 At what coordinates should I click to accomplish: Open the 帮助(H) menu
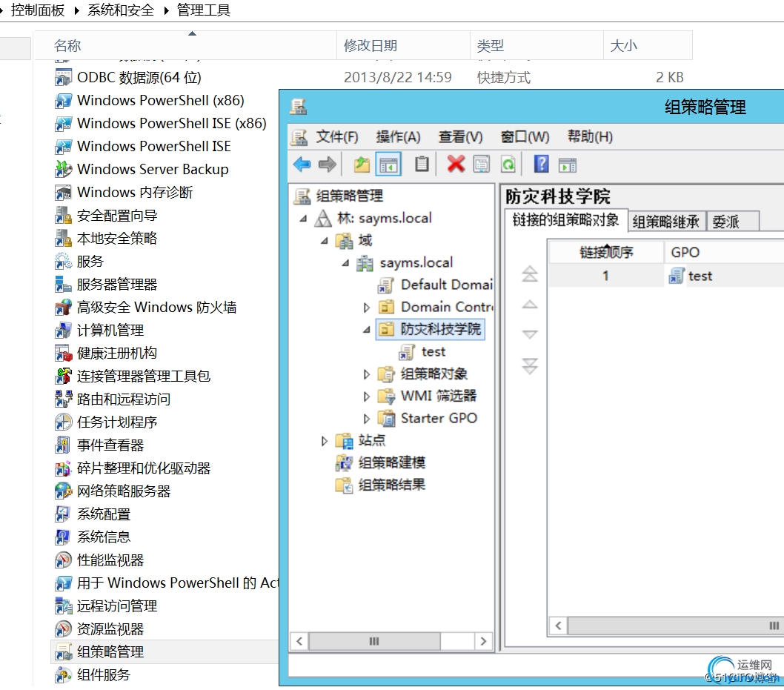click(x=590, y=136)
